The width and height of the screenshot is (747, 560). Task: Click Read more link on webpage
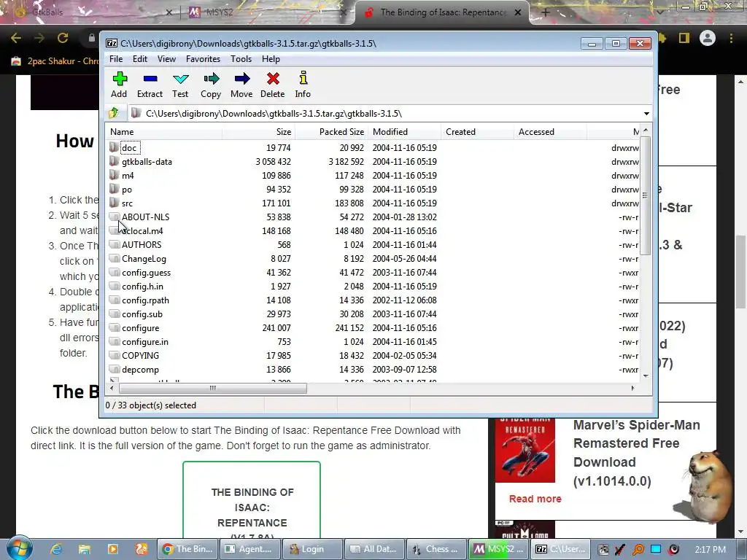pyautogui.click(x=535, y=499)
